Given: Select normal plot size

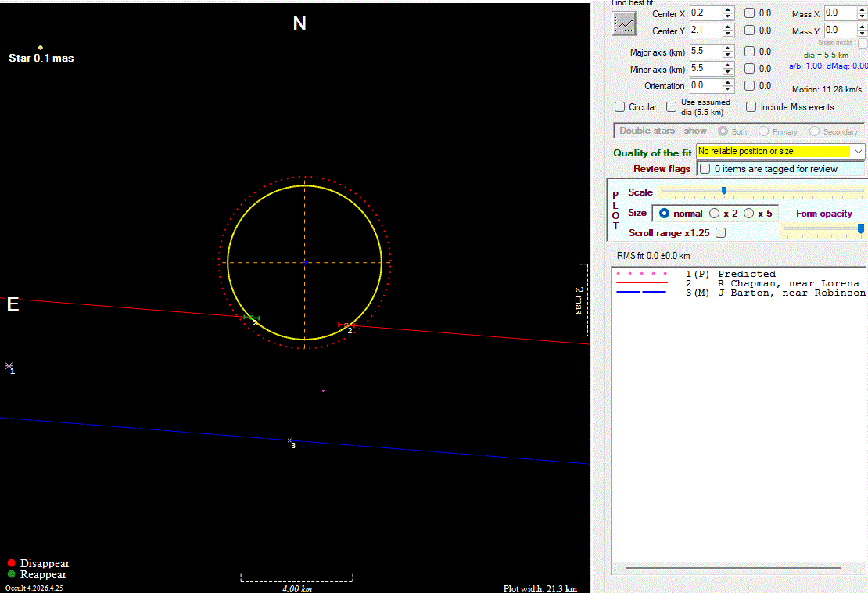Looking at the screenshot, I should coord(664,213).
